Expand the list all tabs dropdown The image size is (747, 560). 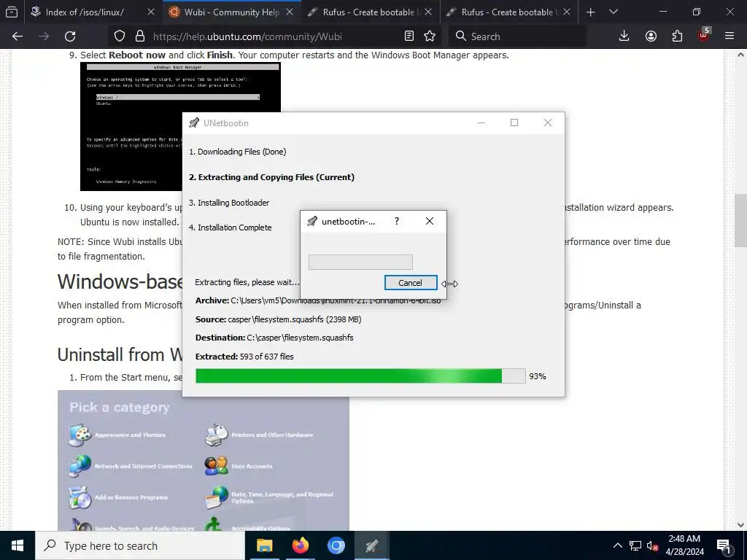[x=613, y=12]
